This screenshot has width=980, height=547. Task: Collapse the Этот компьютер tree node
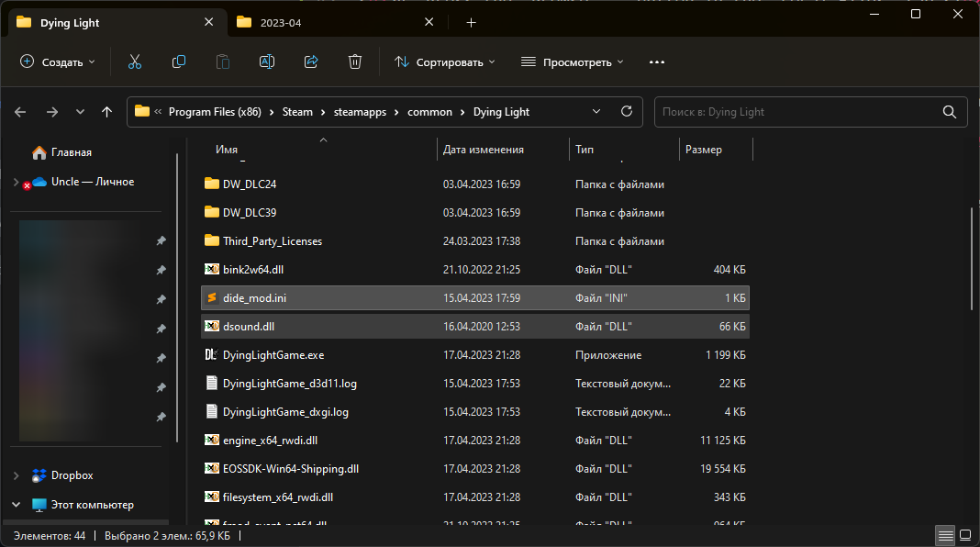click(x=16, y=505)
